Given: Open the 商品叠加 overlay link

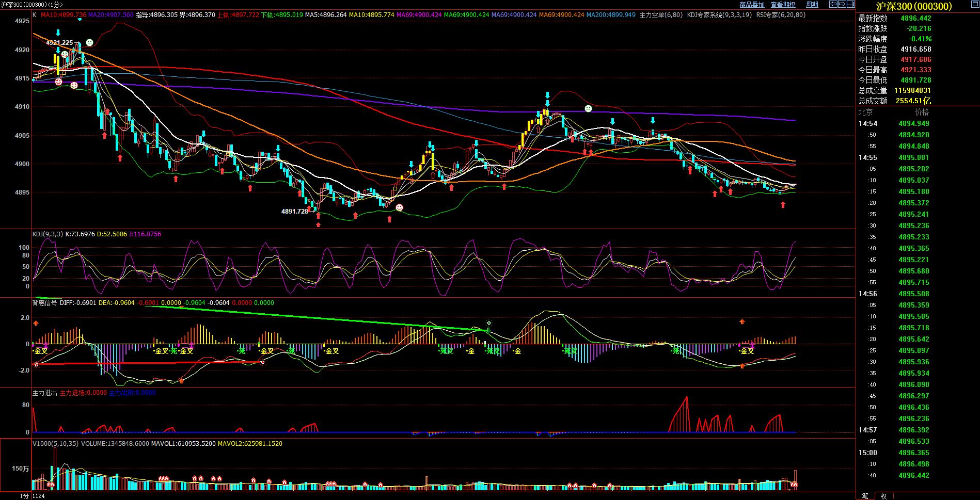Looking at the screenshot, I should point(752,5).
